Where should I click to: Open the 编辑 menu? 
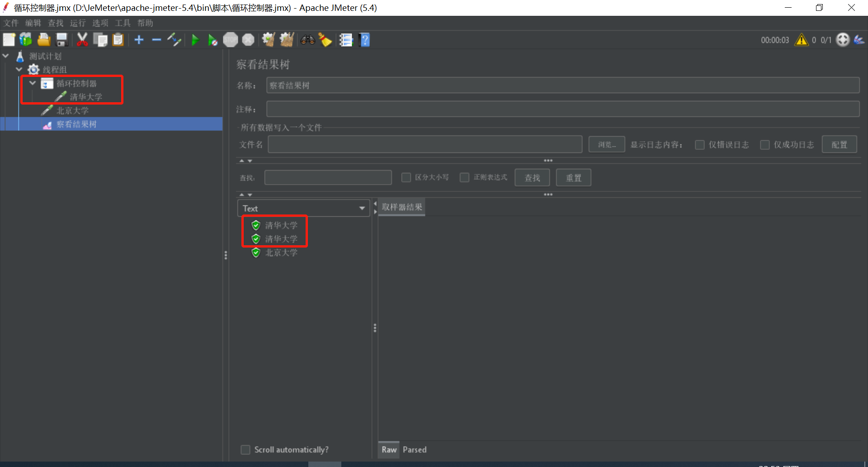(33, 23)
